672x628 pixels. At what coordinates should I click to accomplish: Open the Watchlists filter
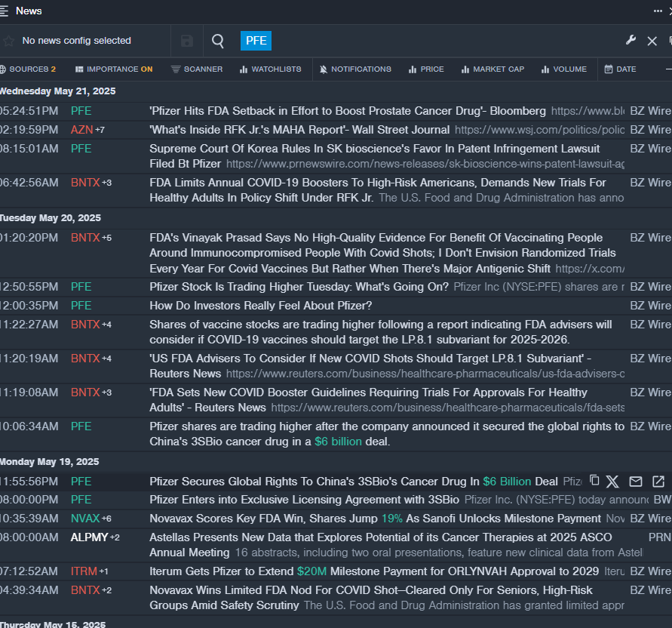coord(271,69)
